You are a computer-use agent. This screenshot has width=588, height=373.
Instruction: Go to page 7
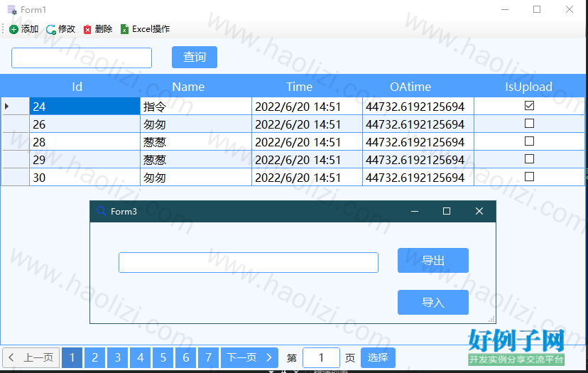coord(208,357)
